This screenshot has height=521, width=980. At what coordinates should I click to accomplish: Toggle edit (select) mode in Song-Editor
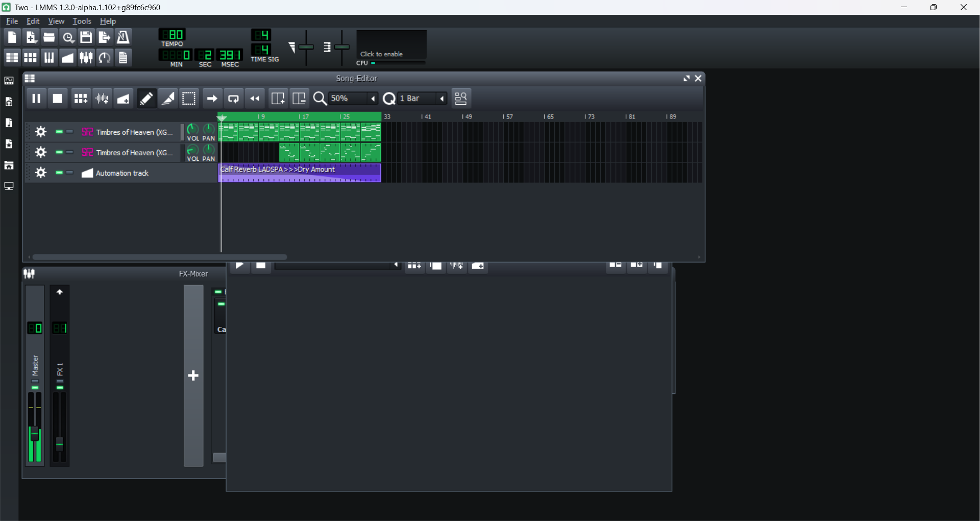click(189, 99)
